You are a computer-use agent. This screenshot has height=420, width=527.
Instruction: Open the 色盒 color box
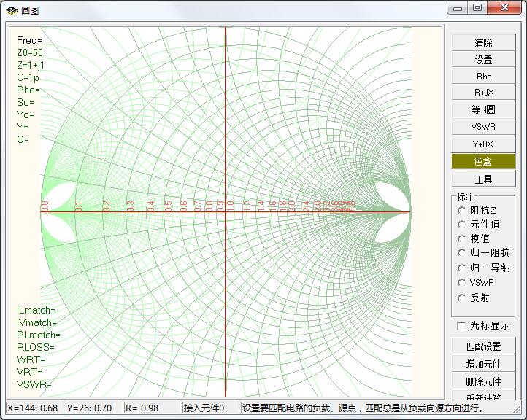483,161
